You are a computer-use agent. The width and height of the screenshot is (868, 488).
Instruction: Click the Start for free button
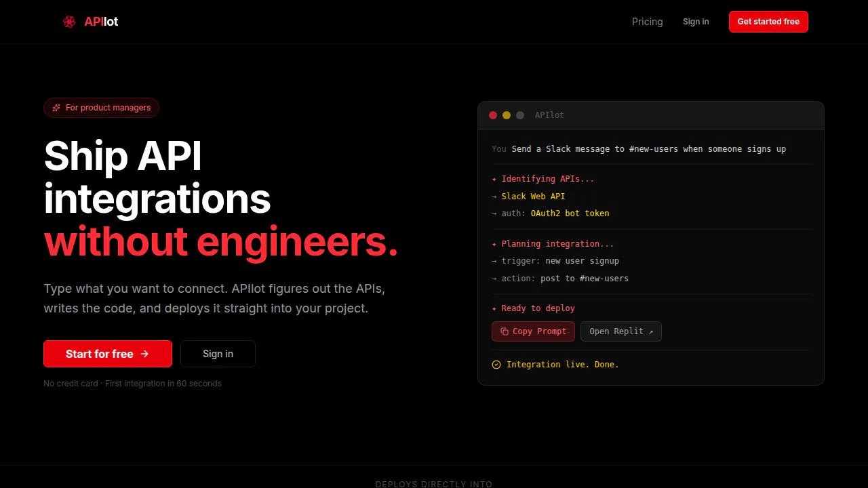click(108, 354)
